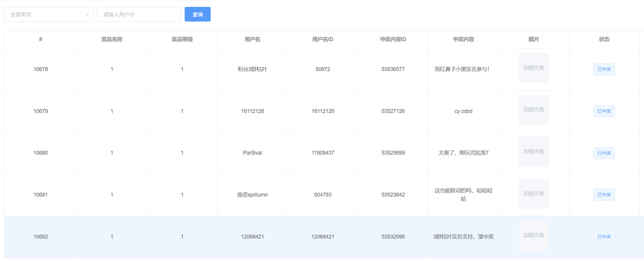Click content ID 53532996
Screen dimensions: 644x261
pyautogui.click(x=393, y=237)
